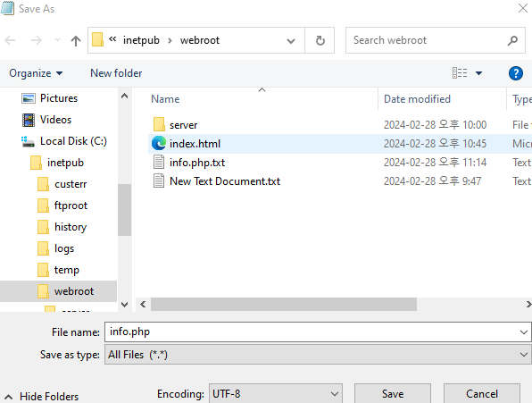Click the file list horizontal scrollbar thumb

[x=284, y=304]
